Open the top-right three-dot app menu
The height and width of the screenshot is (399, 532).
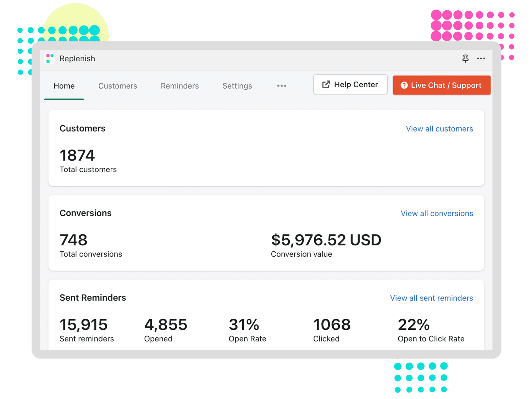(x=481, y=59)
